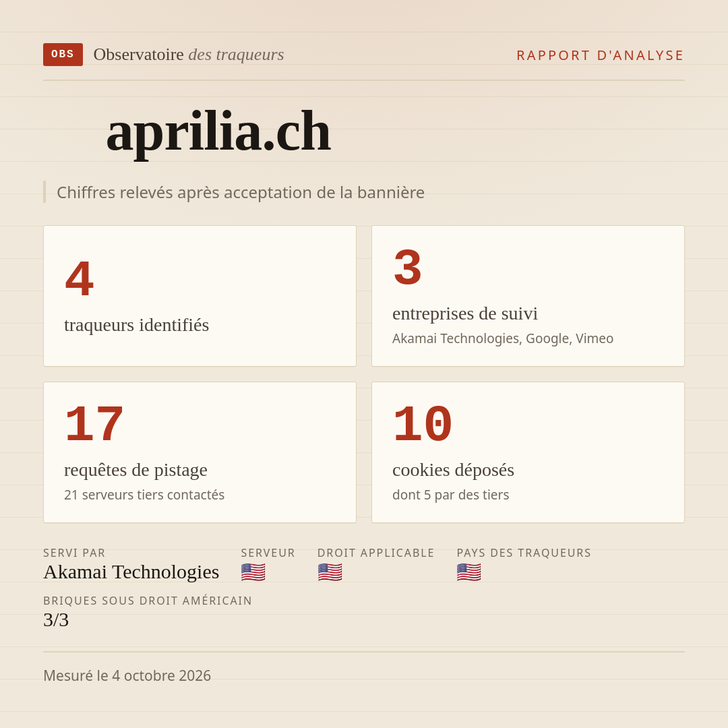Image resolution: width=728 pixels, height=728 pixels.
Task: Click the red OBS logo badge
Action: pyautogui.click(x=63, y=55)
